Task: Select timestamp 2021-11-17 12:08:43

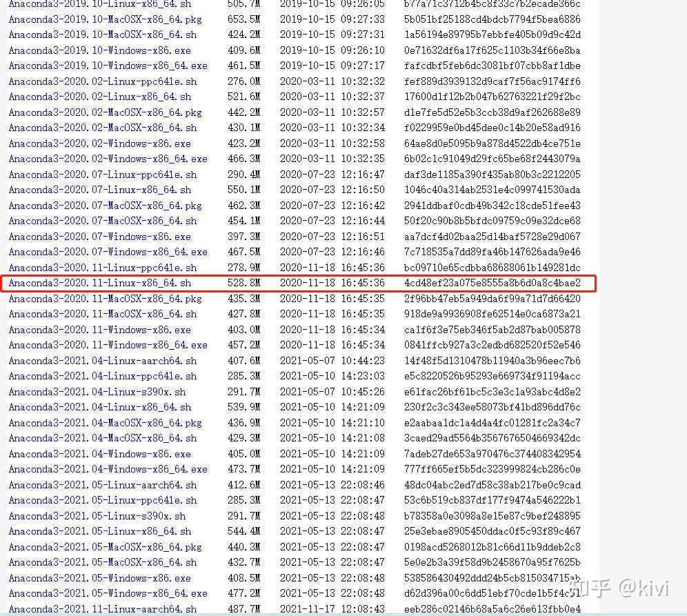Action: (x=332, y=609)
